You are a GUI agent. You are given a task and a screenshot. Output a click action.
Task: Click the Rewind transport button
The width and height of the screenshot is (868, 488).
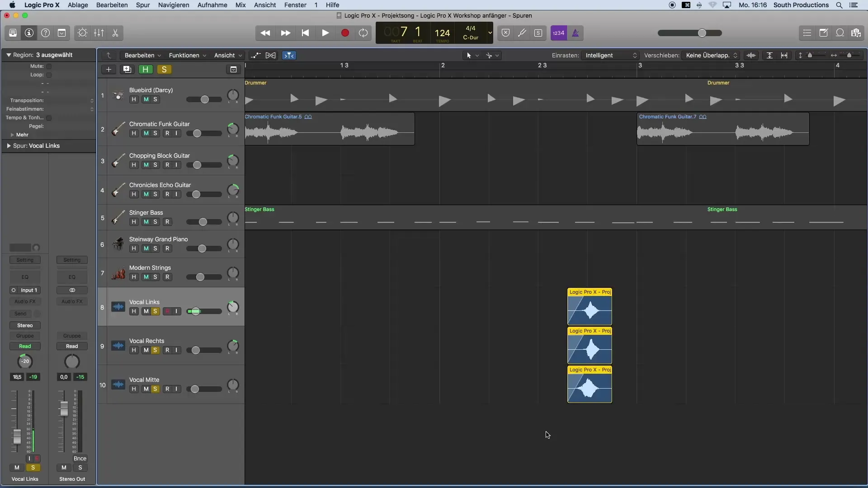(265, 33)
